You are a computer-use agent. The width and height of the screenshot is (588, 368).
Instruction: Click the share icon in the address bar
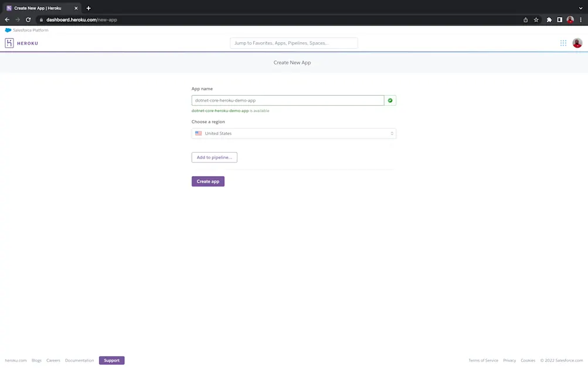click(525, 19)
